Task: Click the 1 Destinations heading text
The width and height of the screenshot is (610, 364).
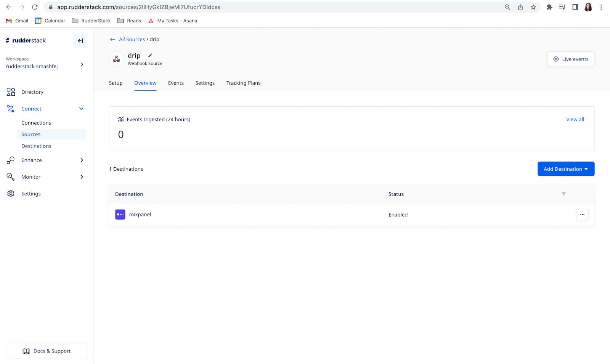Action: point(126,169)
